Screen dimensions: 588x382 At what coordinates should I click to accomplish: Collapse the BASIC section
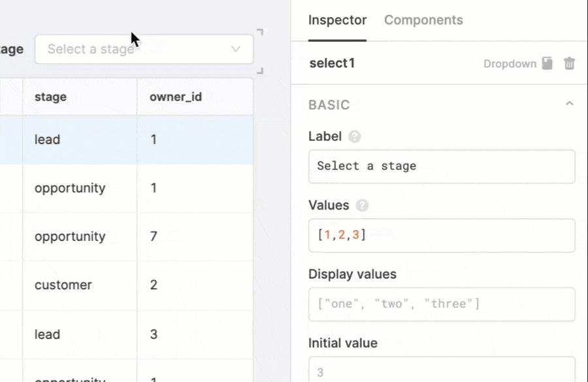click(x=570, y=104)
